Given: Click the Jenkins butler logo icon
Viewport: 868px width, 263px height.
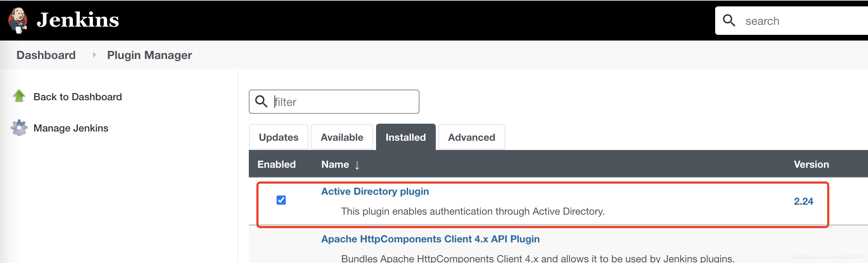Looking at the screenshot, I should pos(18,20).
